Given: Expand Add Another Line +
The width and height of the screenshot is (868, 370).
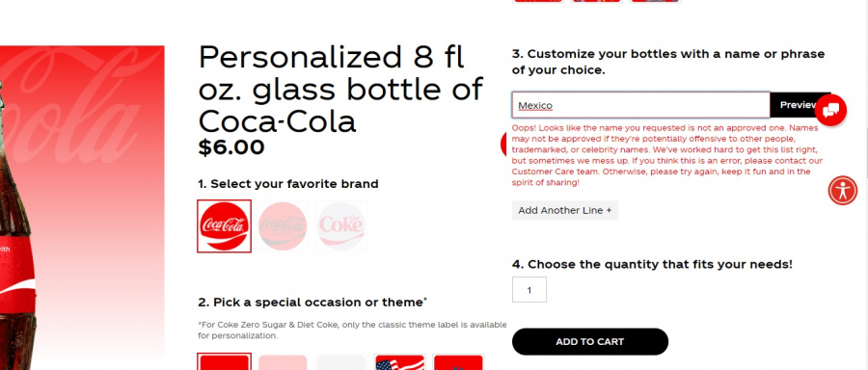Looking at the screenshot, I should point(564,210).
